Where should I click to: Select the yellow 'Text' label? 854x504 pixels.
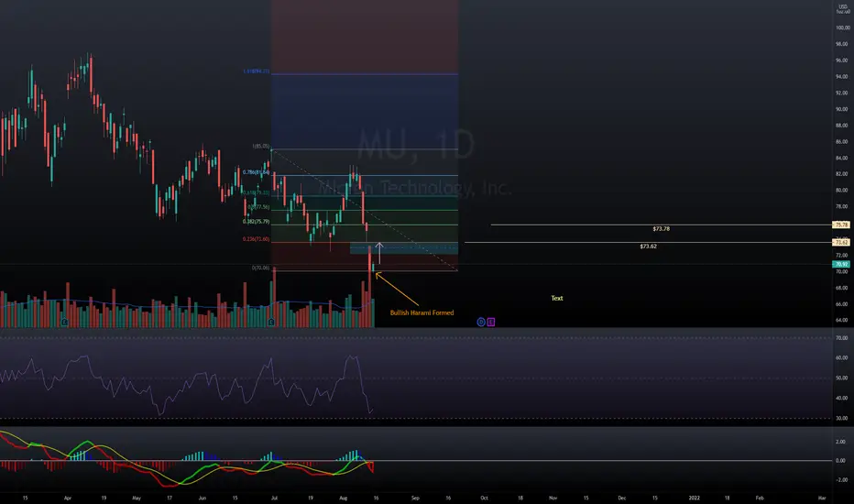pyautogui.click(x=556, y=298)
